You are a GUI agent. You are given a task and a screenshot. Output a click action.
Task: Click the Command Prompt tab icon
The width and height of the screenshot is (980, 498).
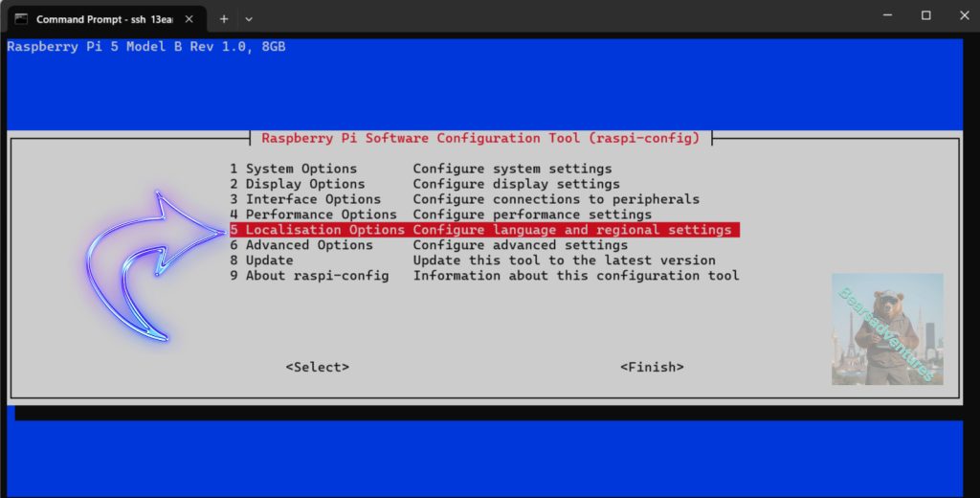pyautogui.click(x=21, y=19)
